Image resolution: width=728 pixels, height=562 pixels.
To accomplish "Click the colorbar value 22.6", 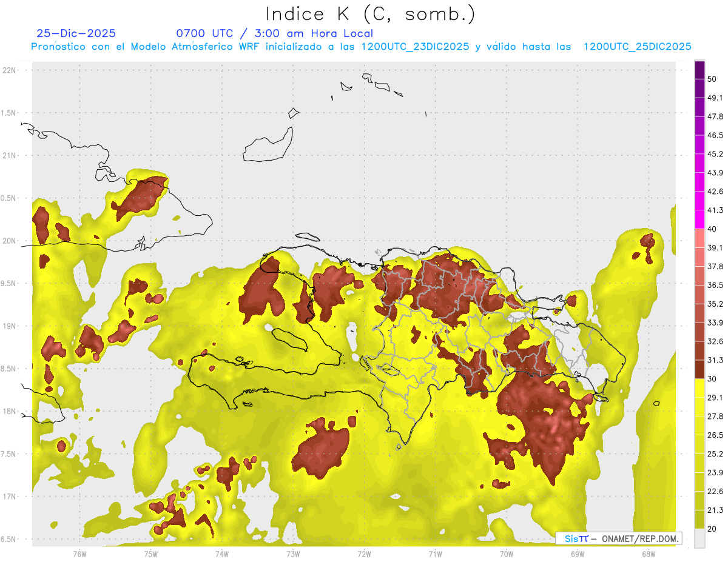I will [x=715, y=492].
